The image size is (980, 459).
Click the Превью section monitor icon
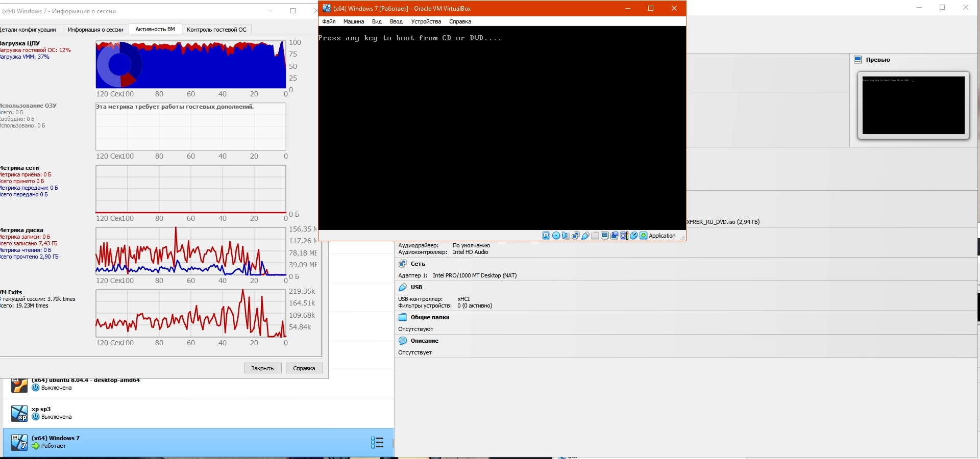(858, 60)
